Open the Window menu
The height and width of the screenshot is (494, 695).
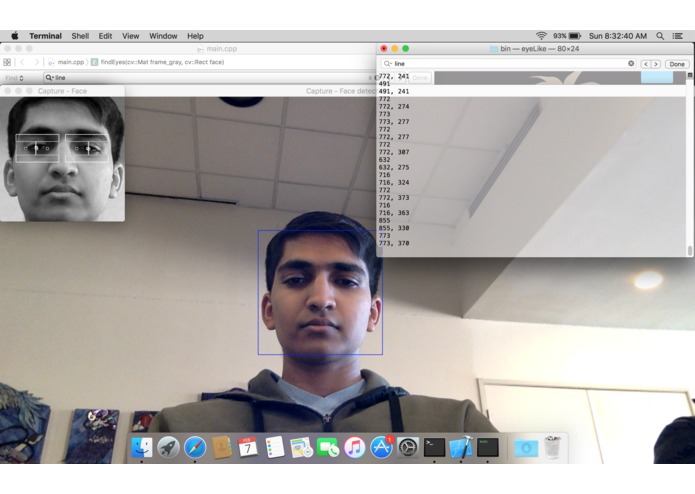[163, 36]
